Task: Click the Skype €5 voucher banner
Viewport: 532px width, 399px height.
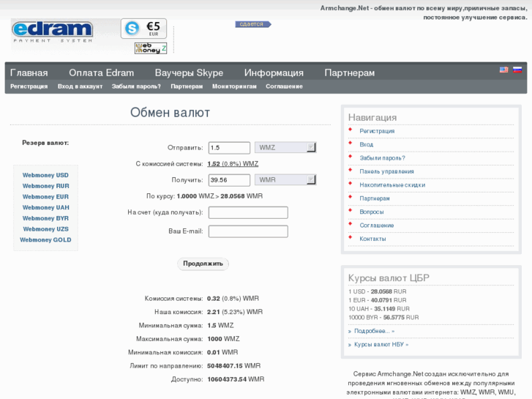Action: point(144,29)
